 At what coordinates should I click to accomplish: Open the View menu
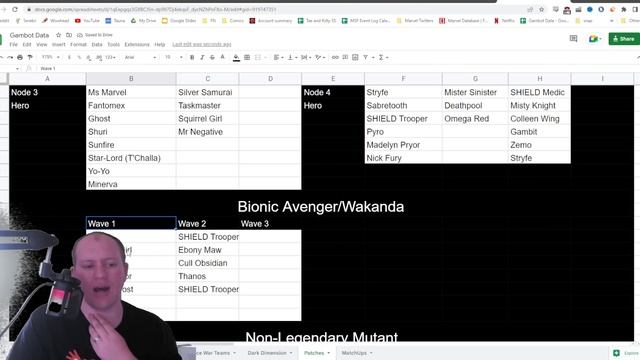click(42, 44)
